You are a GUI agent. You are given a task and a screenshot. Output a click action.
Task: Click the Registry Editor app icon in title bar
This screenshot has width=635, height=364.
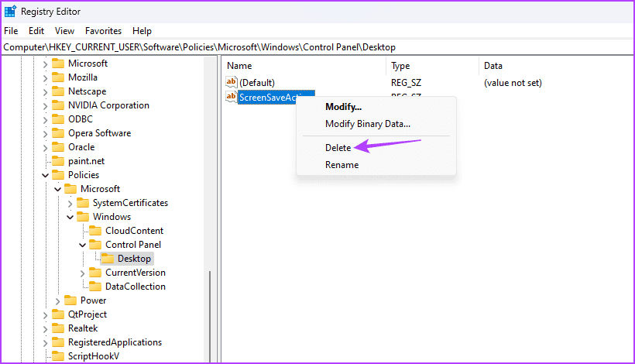pyautogui.click(x=10, y=12)
